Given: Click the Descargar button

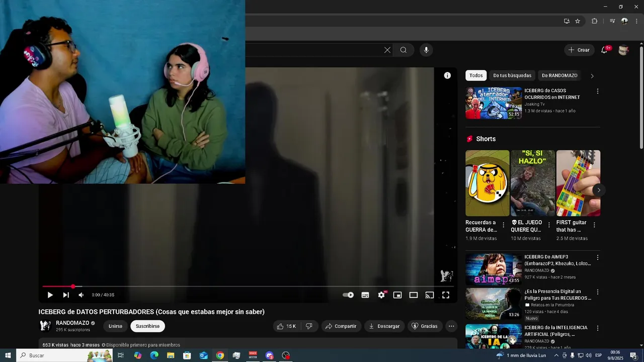Looking at the screenshot, I should pos(384,326).
